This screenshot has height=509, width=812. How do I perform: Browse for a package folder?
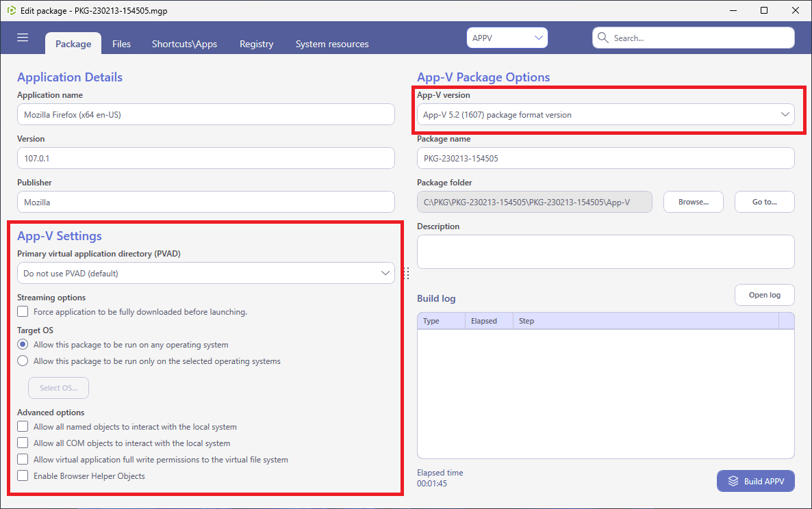[694, 202]
